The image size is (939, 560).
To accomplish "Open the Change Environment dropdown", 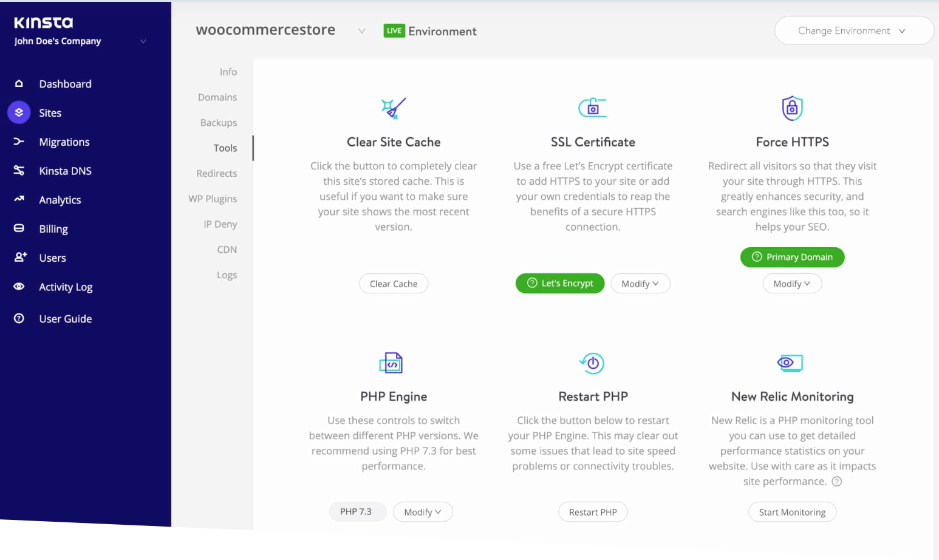I will coord(853,30).
